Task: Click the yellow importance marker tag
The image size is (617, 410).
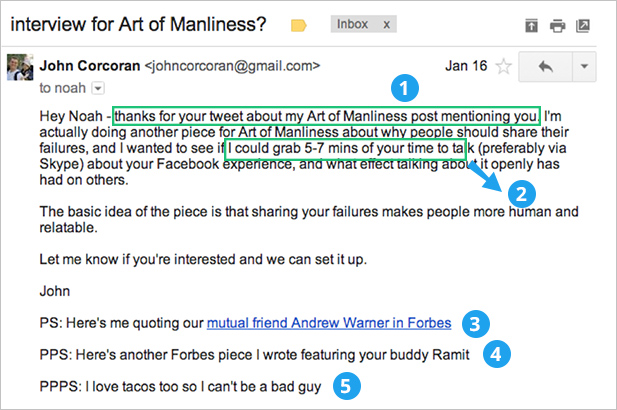Action: (x=298, y=25)
